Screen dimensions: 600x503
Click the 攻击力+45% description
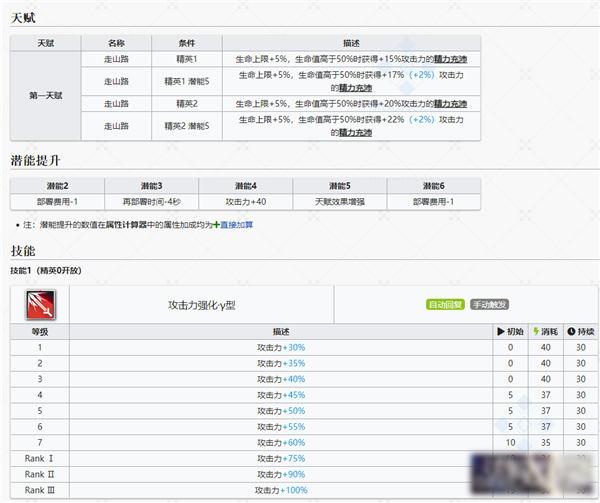coord(281,395)
